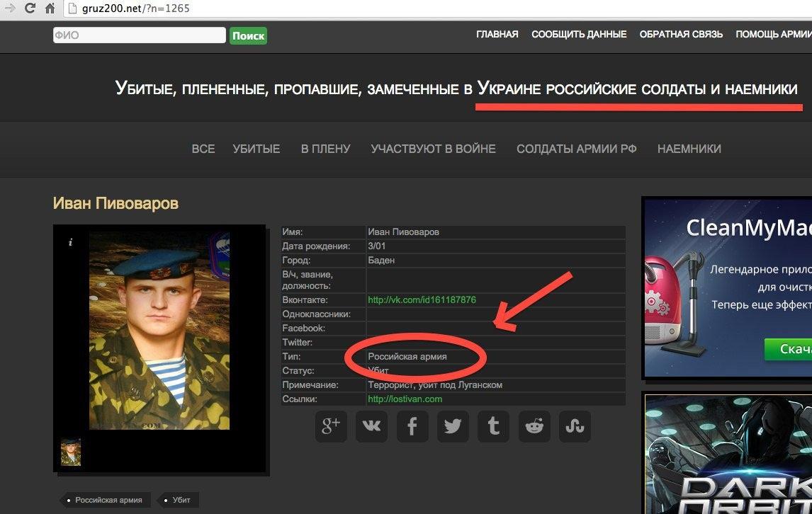Click the Facebook label in table
Screen dimensions: 812x514
pyautogui.click(x=303, y=329)
